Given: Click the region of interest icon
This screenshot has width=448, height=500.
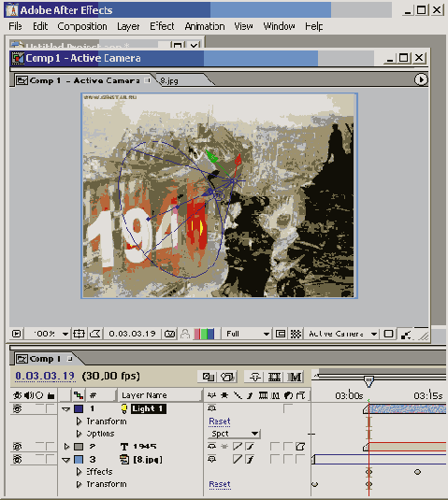Looking at the screenshot, I should (281, 334).
